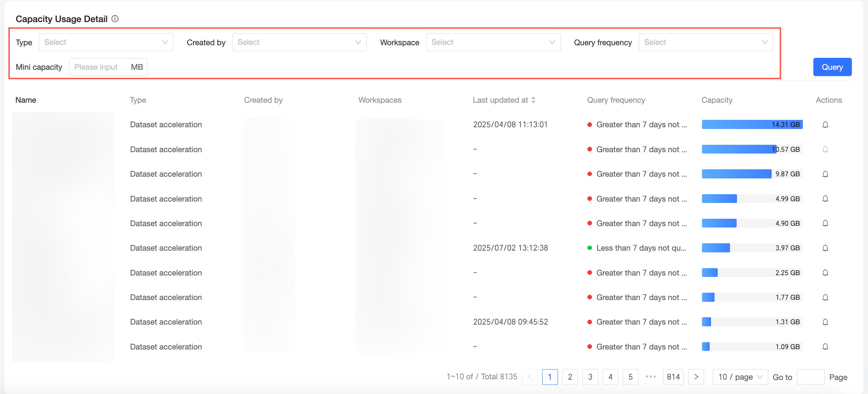This screenshot has height=394, width=868.
Task: Click the 14.31 GB capacity bar
Action: coord(752,125)
